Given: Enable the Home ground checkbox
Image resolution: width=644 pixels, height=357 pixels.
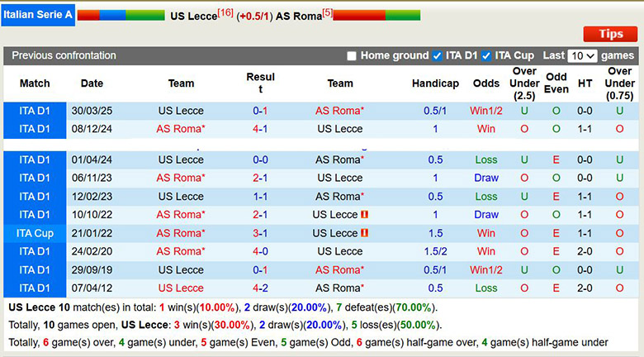Looking at the screenshot, I should click(x=352, y=56).
